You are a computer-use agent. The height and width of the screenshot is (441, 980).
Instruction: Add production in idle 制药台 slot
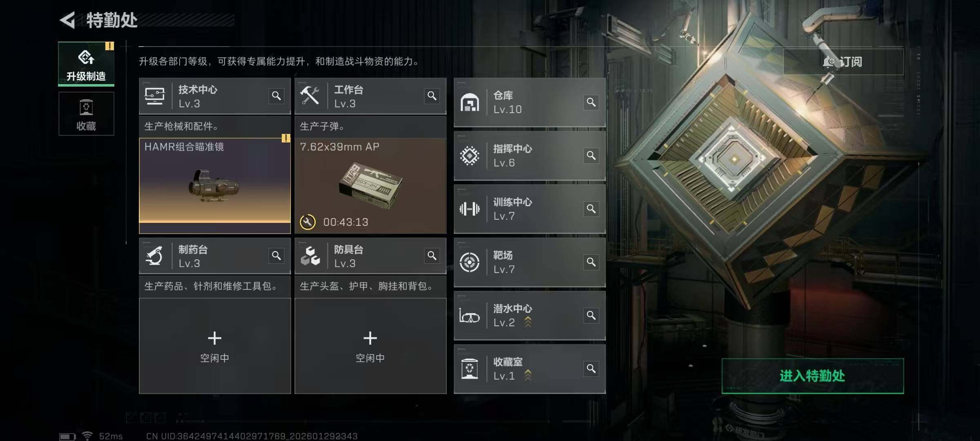215,346
